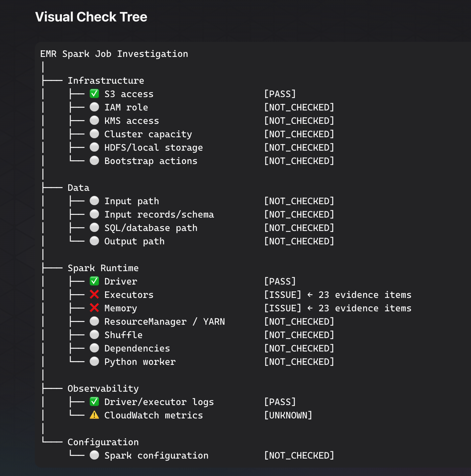
Task: Click the green checkmark beside S3 access
Action: pos(94,94)
